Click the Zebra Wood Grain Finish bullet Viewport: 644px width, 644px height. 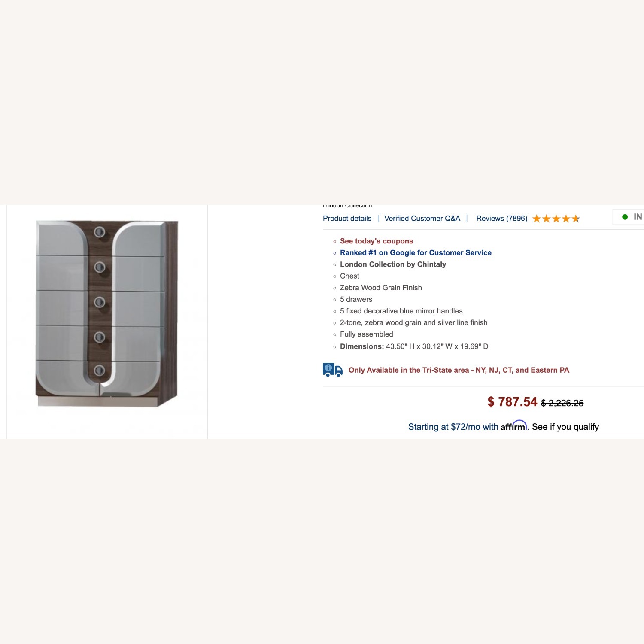click(381, 288)
